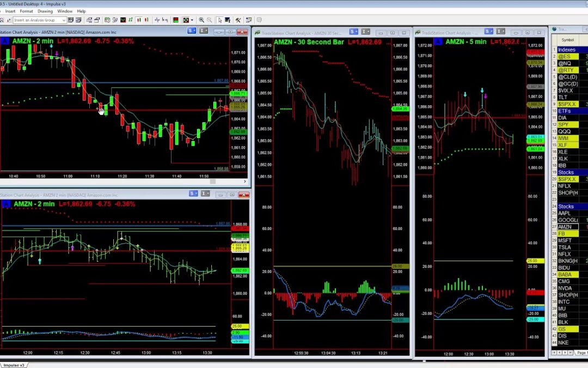Open the Drawing menu
The image size is (588, 368).
pos(45,11)
